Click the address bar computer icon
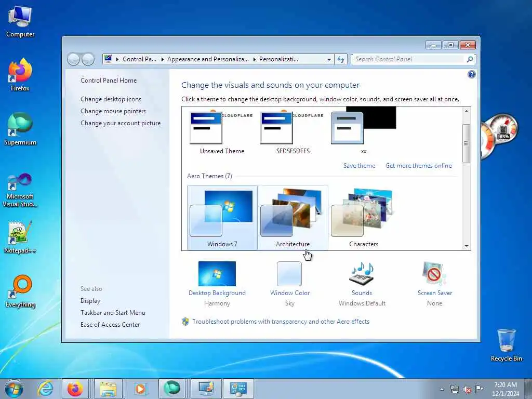Viewport: 532px width, 399px height. point(108,59)
